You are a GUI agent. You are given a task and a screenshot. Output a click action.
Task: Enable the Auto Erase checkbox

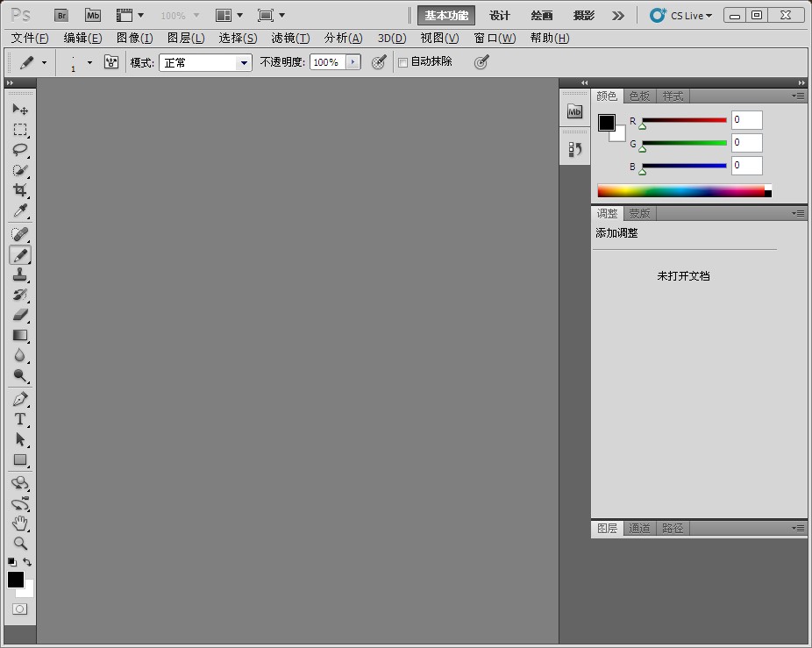pyautogui.click(x=402, y=62)
